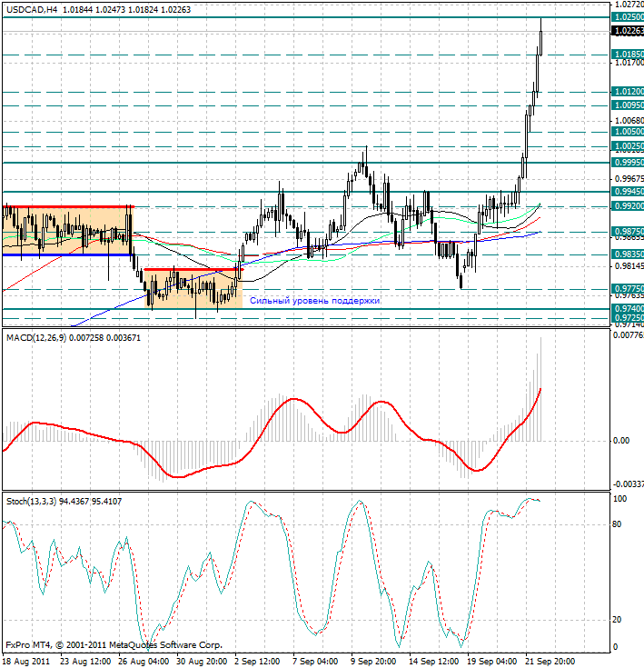This screenshot has width=644, height=668.
Task: Select the current price marker 1.02263
Action: [628, 30]
